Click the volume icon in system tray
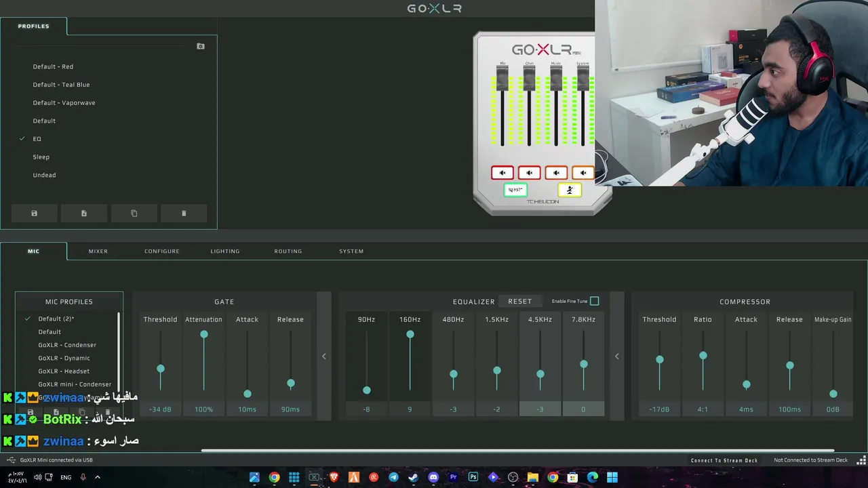This screenshot has height=488, width=868. (39, 477)
